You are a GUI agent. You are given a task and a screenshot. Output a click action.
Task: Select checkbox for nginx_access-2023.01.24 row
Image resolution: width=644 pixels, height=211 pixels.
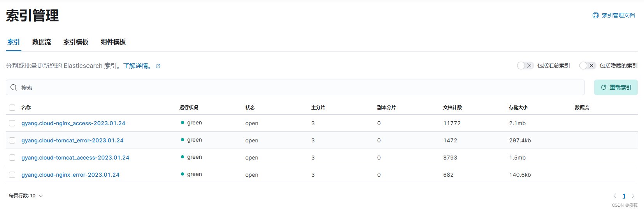click(x=12, y=123)
